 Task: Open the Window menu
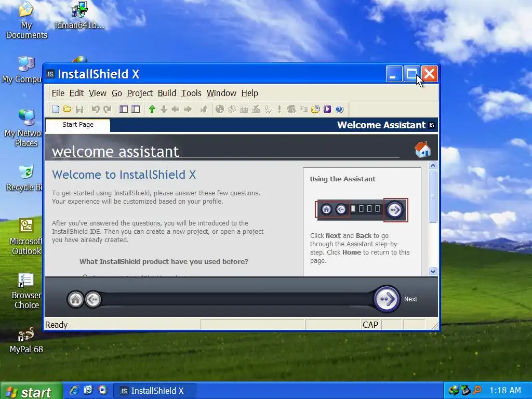pyautogui.click(x=221, y=94)
